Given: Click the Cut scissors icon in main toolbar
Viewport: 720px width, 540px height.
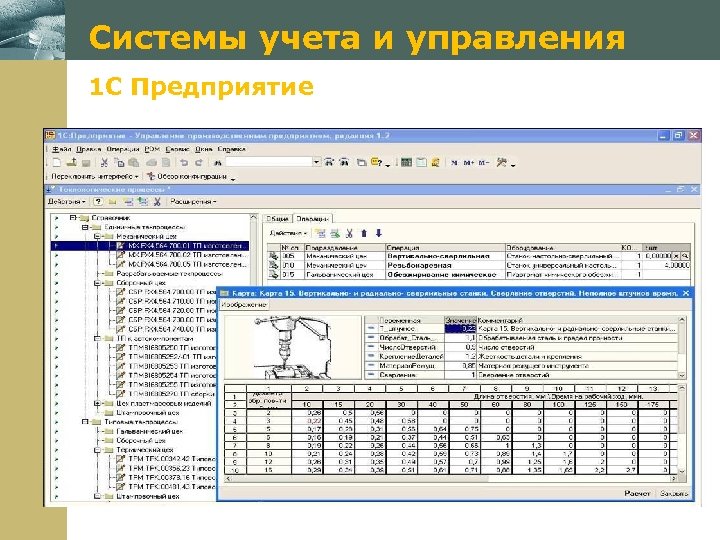Looking at the screenshot, I should point(105,163).
